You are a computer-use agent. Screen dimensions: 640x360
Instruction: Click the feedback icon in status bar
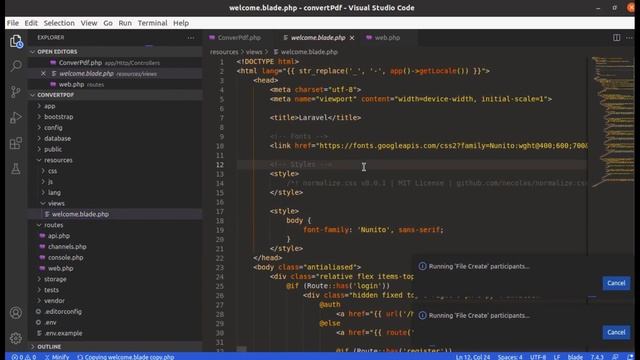click(x=615, y=357)
